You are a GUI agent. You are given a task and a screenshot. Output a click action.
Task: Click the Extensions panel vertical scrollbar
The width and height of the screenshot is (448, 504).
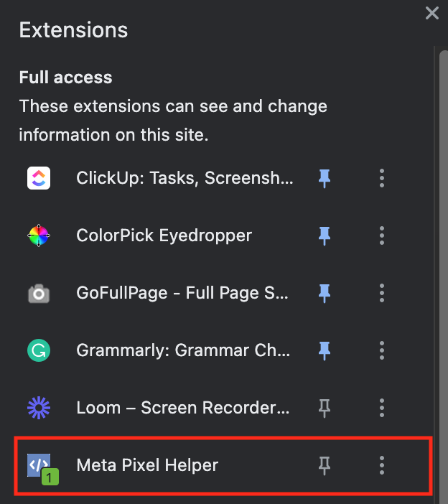tap(444, 276)
